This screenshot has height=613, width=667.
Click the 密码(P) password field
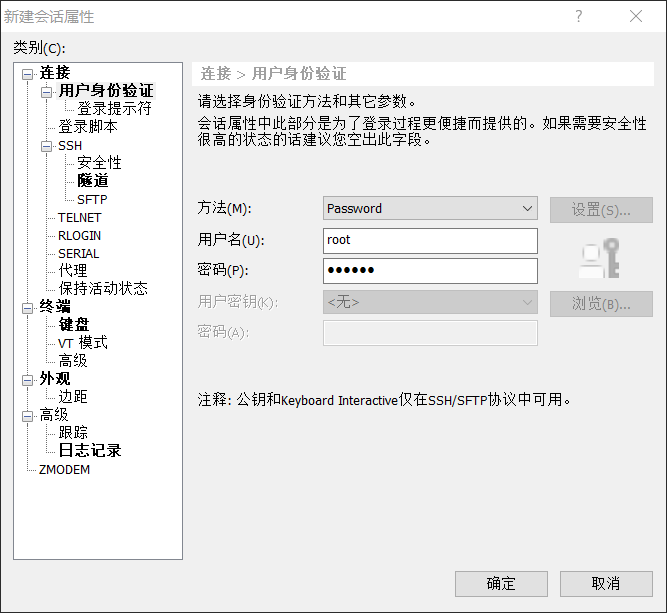[430, 271]
